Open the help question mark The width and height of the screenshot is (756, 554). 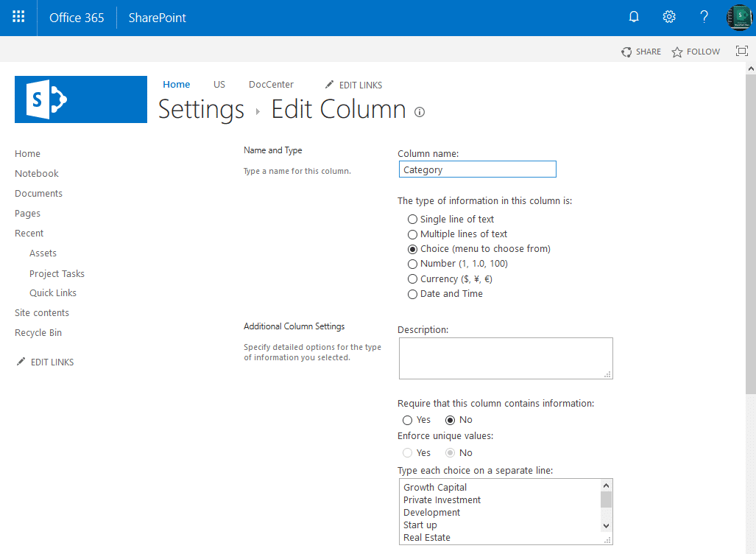click(x=703, y=16)
